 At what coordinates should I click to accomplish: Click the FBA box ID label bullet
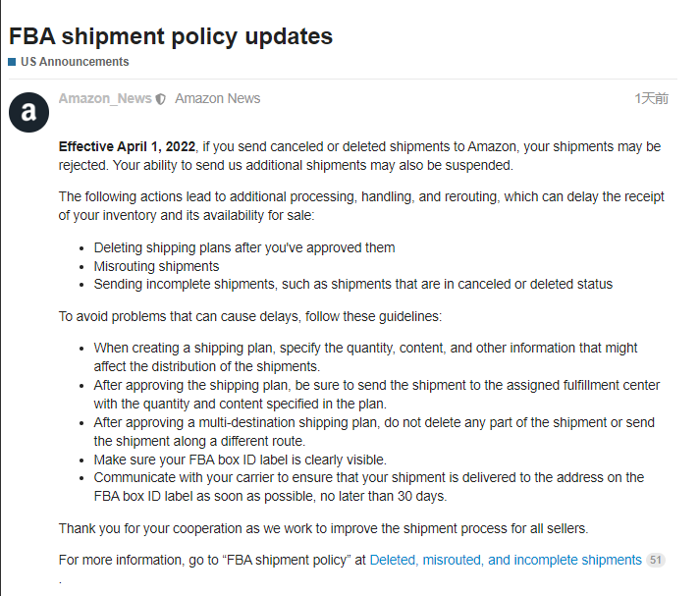[x=241, y=460]
